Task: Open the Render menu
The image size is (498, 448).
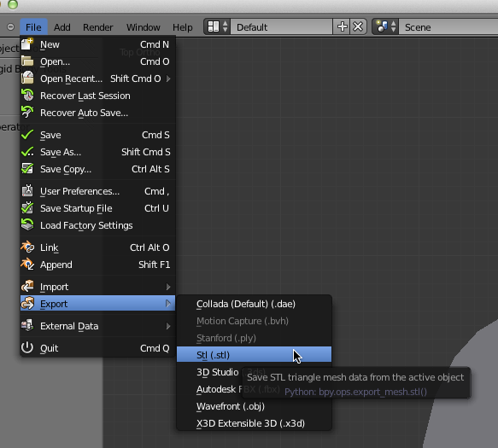Action: tap(98, 27)
